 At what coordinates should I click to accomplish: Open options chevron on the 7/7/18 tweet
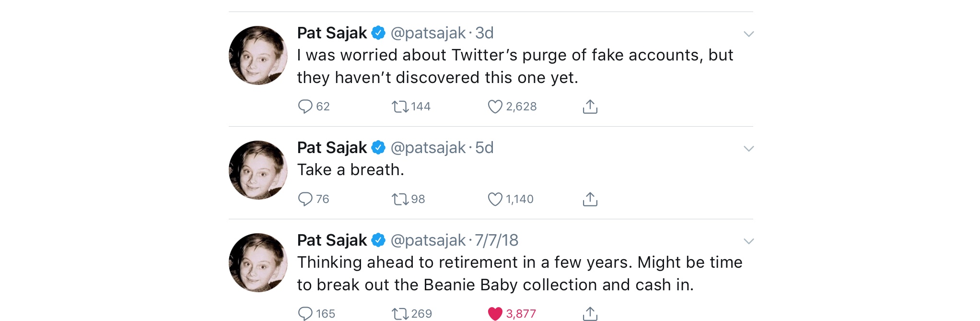[748, 241]
